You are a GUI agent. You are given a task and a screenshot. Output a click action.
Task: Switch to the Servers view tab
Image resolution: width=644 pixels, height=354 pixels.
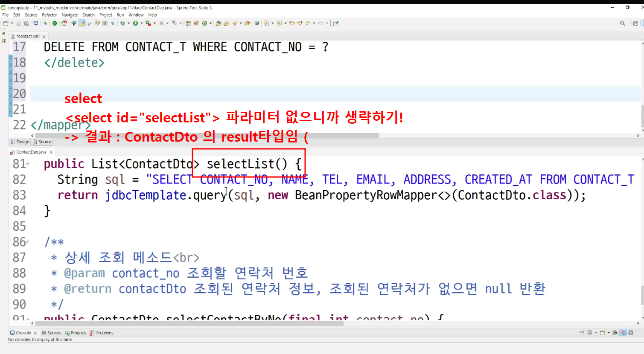(51, 333)
